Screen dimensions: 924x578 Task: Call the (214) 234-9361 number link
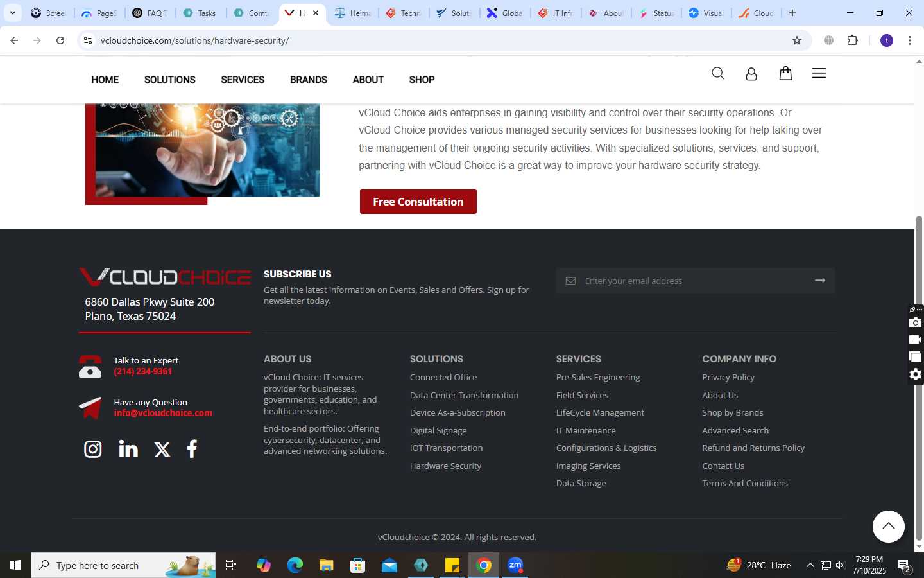coord(143,371)
